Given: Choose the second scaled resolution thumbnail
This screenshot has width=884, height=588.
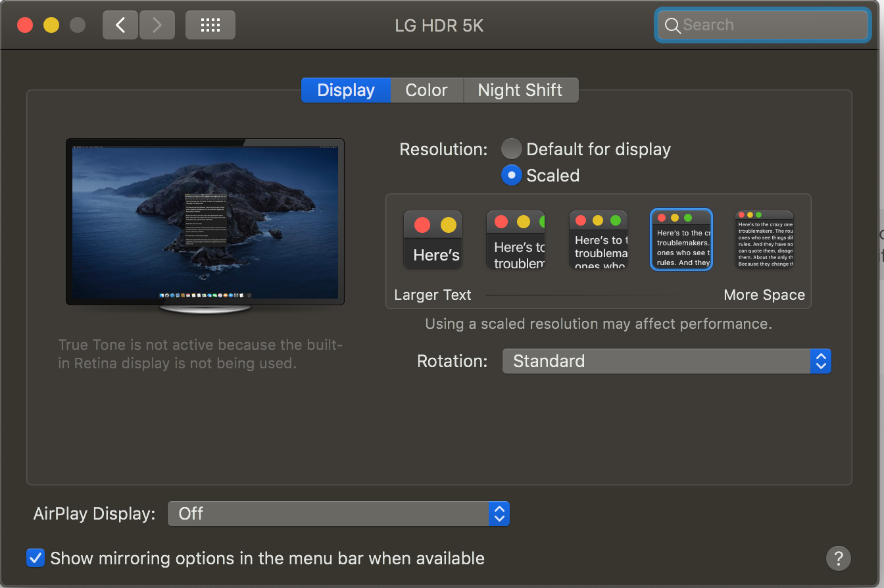Looking at the screenshot, I should (516, 239).
